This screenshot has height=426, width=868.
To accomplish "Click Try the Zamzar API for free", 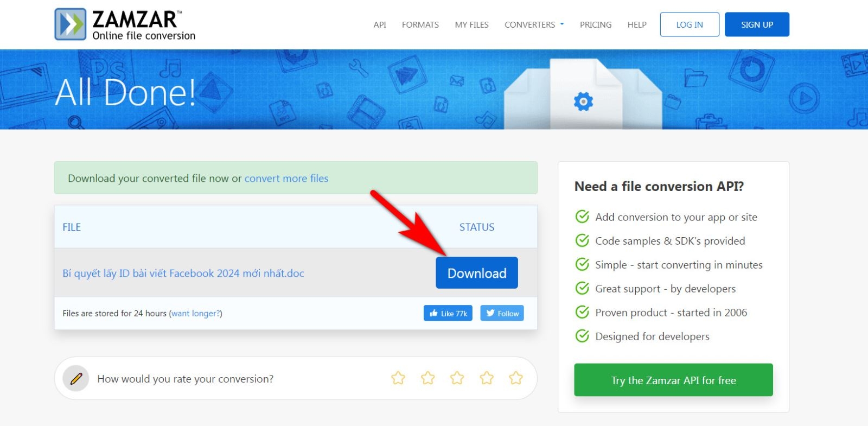I will 674,380.
